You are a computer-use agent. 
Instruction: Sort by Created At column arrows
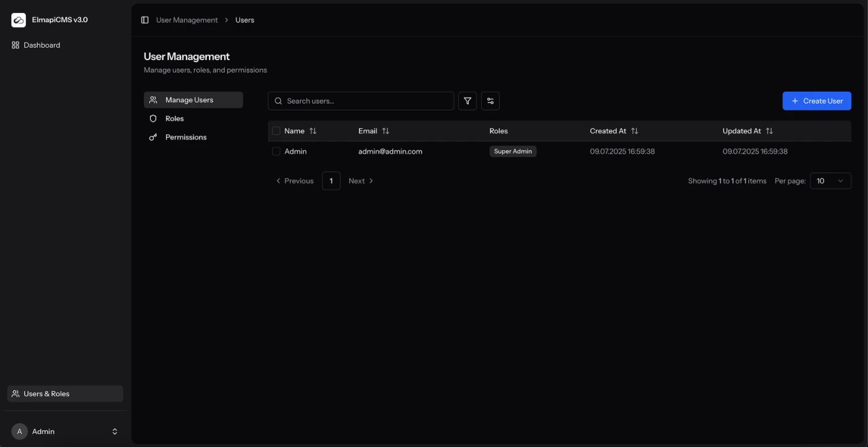[x=635, y=131]
